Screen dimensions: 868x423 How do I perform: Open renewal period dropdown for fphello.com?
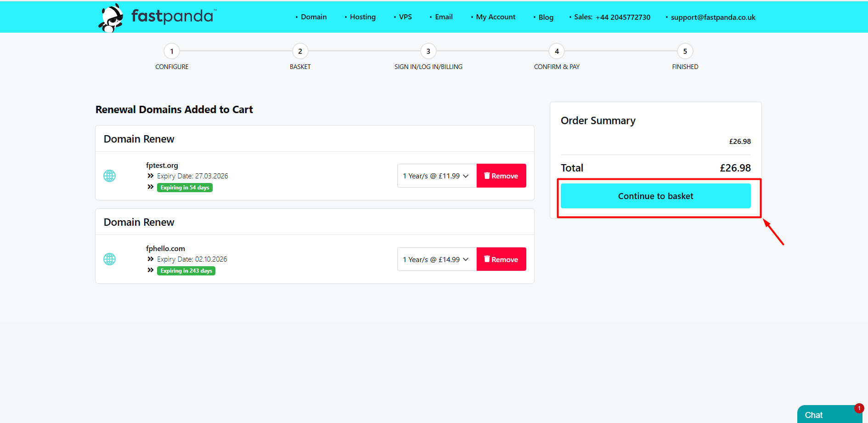coord(436,259)
